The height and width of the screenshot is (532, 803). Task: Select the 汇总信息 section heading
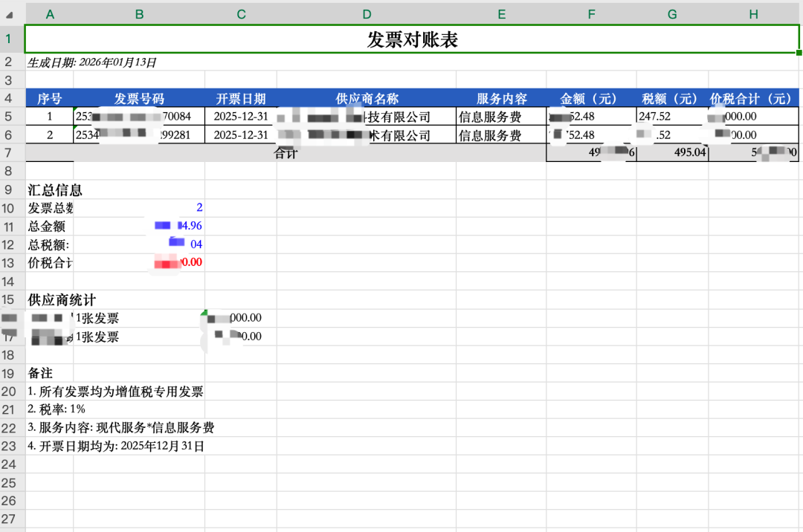55,190
